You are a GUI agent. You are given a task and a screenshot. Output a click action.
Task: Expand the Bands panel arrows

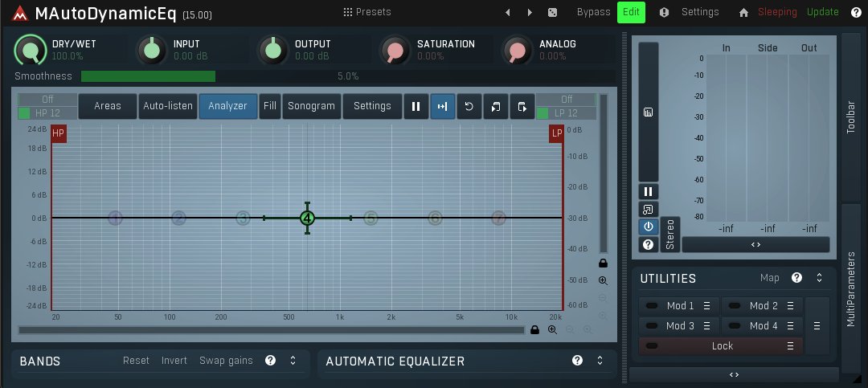coord(293,361)
